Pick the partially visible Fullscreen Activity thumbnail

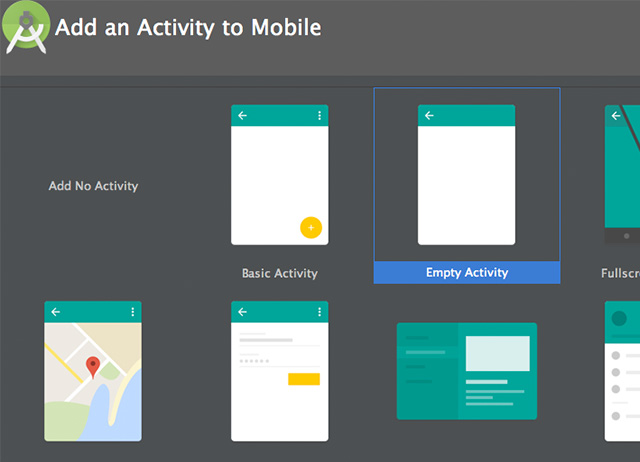pyautogui.click(x=622, y=175)
